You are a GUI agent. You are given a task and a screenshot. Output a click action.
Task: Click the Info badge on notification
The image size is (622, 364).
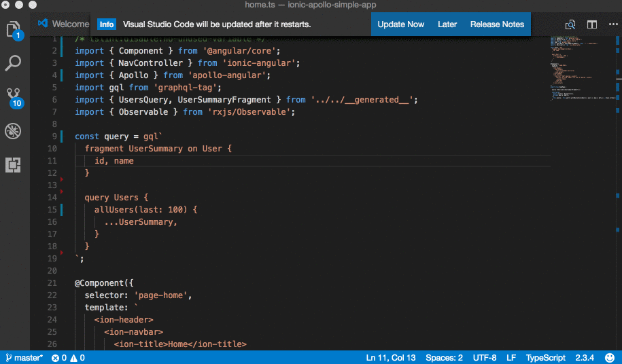106,24
